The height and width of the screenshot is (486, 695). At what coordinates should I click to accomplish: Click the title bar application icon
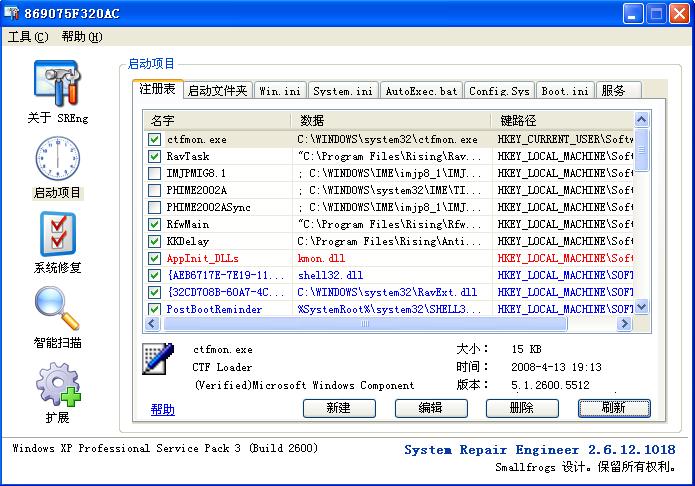[x=12, y=13]
